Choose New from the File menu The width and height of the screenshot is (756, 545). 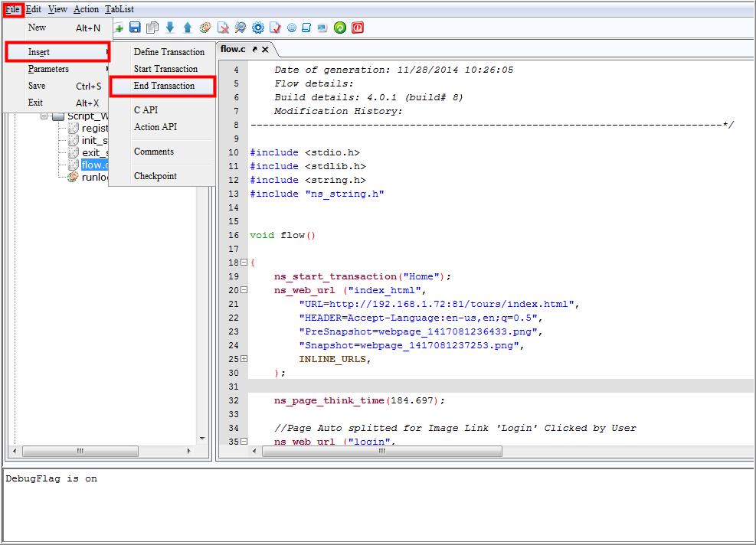click(58, 28)
